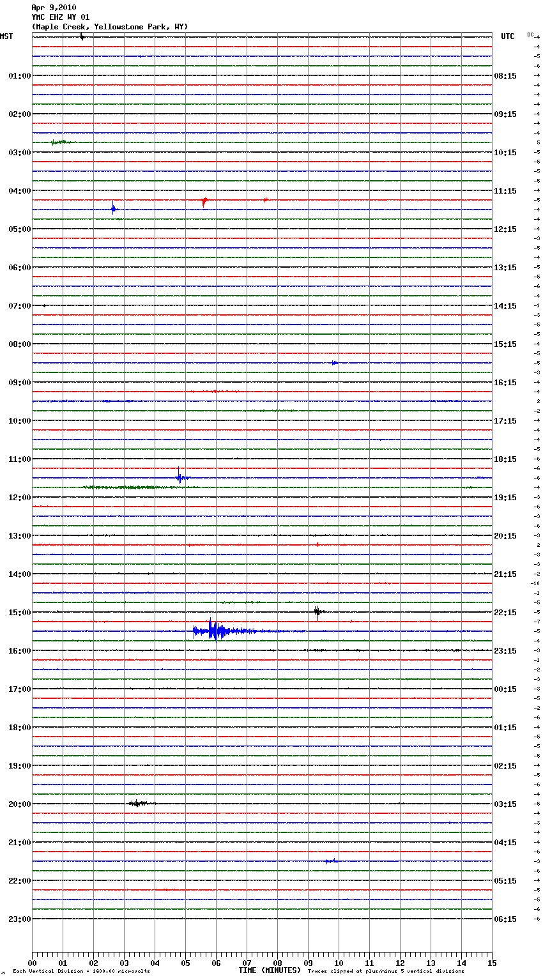543x980 pixels.
Task: Pick the '10:15' UTC time label
Action: (x=505, y=153)
